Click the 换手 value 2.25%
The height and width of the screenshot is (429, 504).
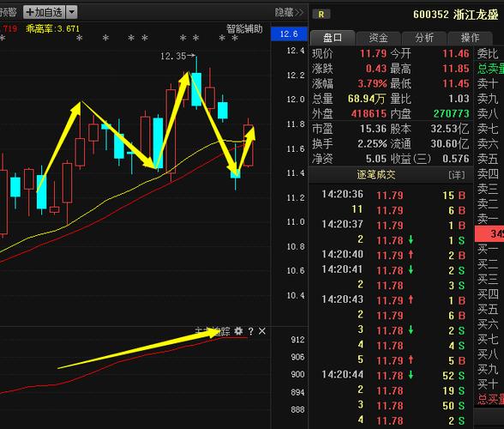tap(372, 143)
